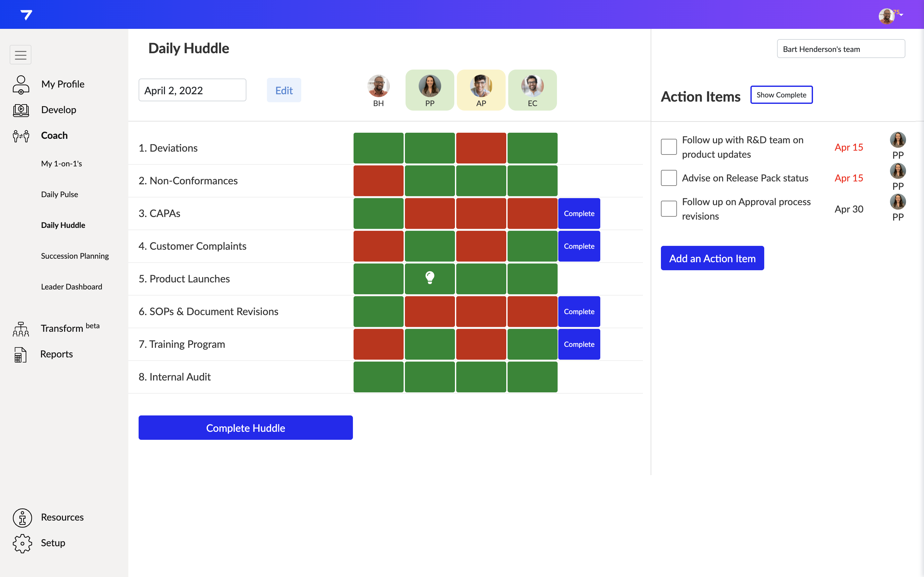
Task: Click the Reports document icon
Action: (x=20, y=354)
